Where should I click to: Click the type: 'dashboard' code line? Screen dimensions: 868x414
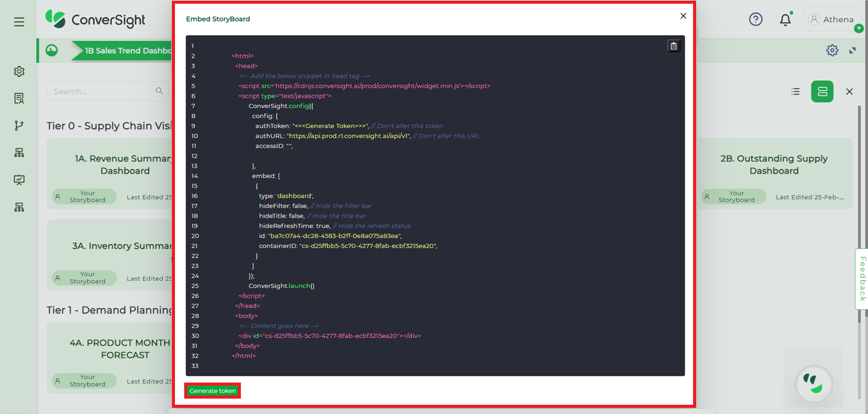[x=286, y=196]
